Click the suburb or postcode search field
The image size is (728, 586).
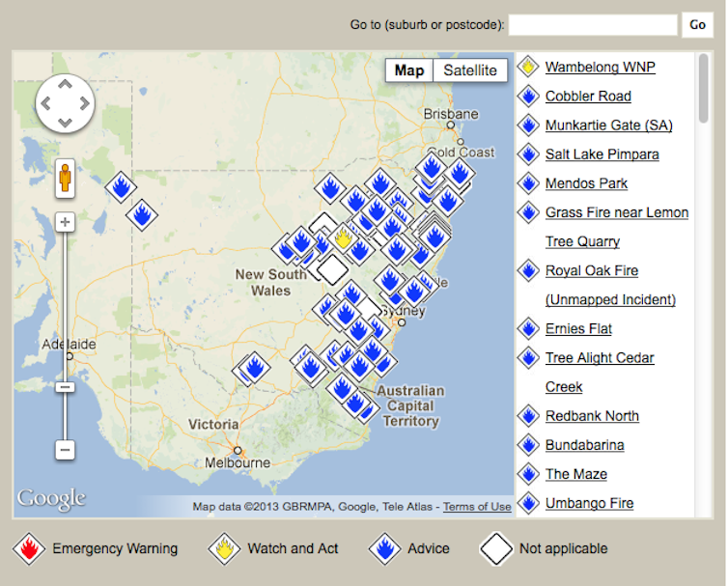(x=593, y=25)
